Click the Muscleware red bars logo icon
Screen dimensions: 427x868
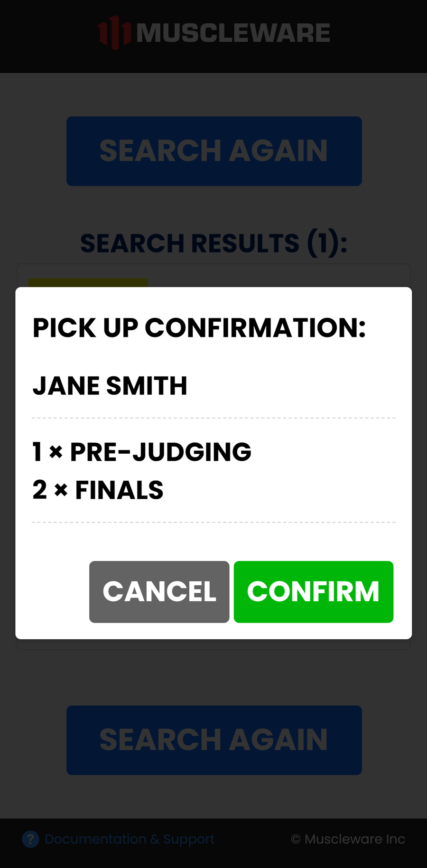[x=114, y=32]
